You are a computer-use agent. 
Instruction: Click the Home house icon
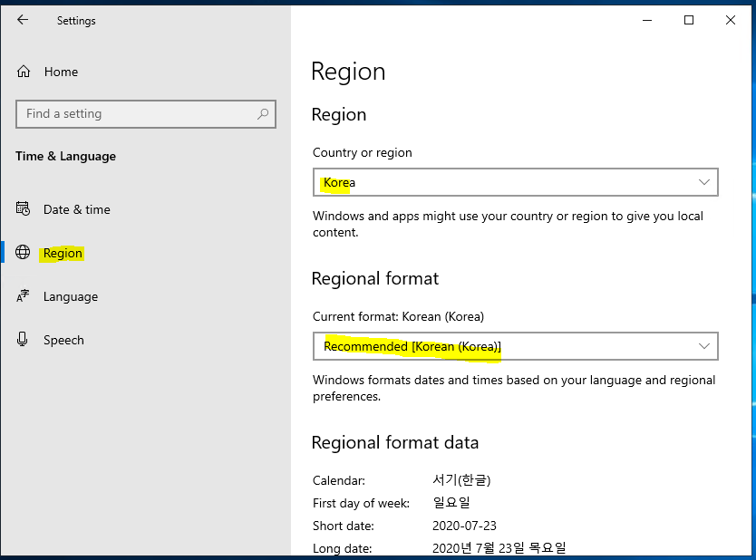(24, 72)
